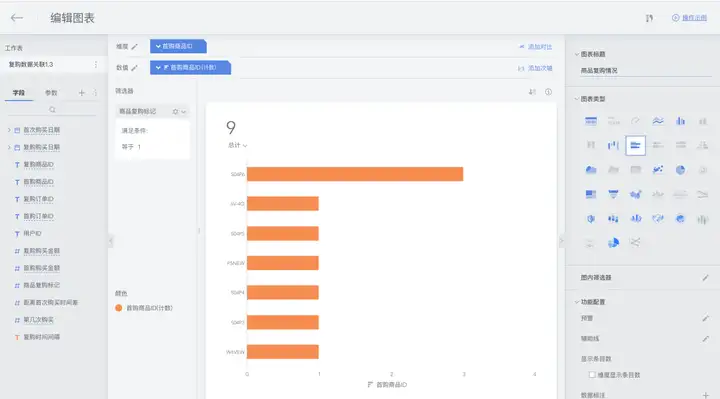Switch to the 参数 tab
720x399 pixels.
pyautogui.click(x=51, y=93)
